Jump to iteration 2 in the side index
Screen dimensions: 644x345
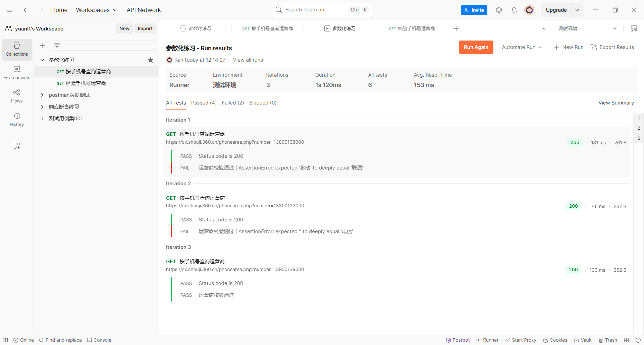tap(639, 128)
